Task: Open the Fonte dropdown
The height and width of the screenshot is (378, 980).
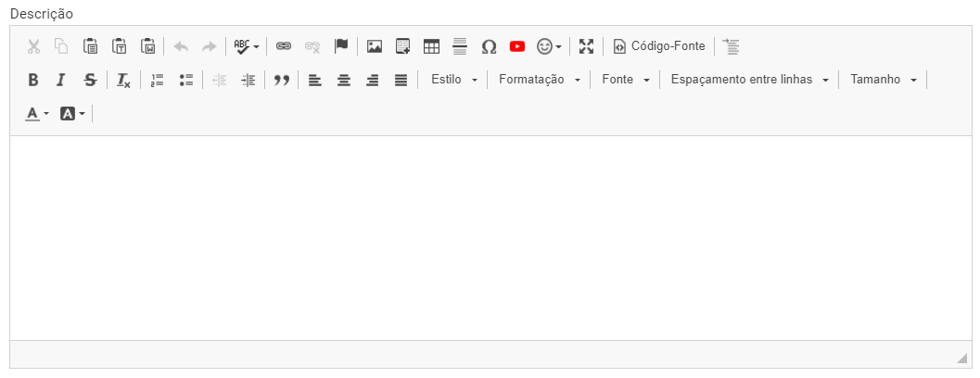Action: 626,80
